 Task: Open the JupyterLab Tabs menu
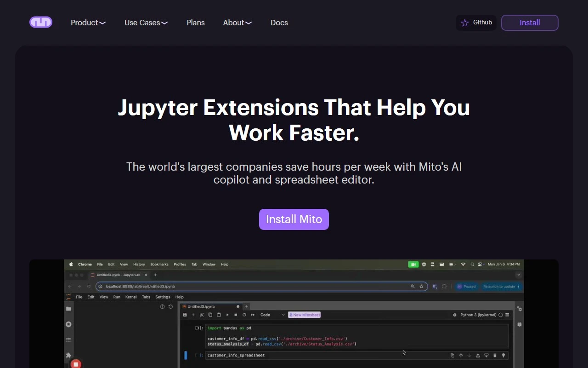tap(146, 297)
